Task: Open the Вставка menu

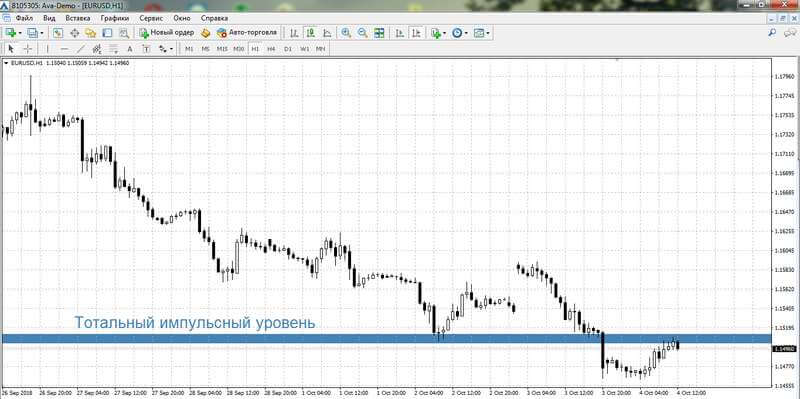Action: tap(78, 18)
